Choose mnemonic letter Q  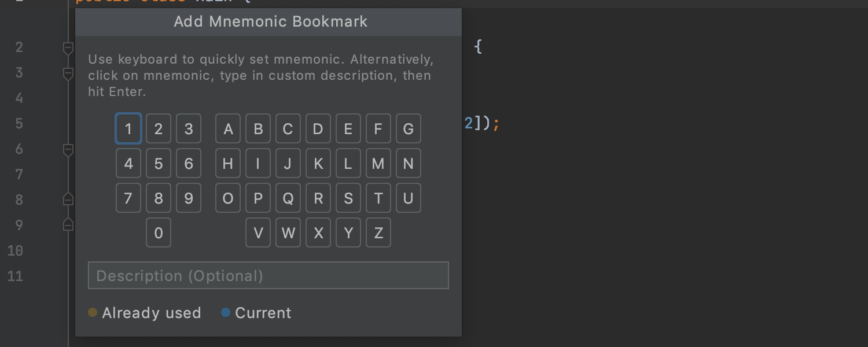[288, 198]
